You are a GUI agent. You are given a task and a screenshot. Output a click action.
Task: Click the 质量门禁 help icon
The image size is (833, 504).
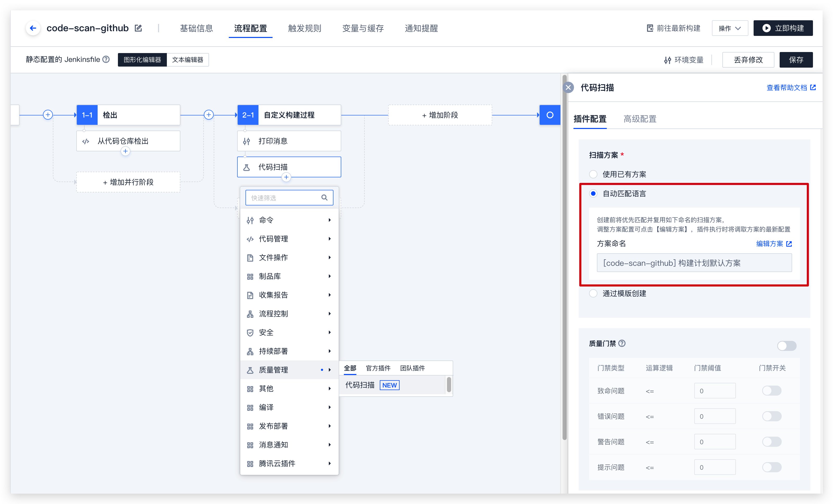point(622,344)
